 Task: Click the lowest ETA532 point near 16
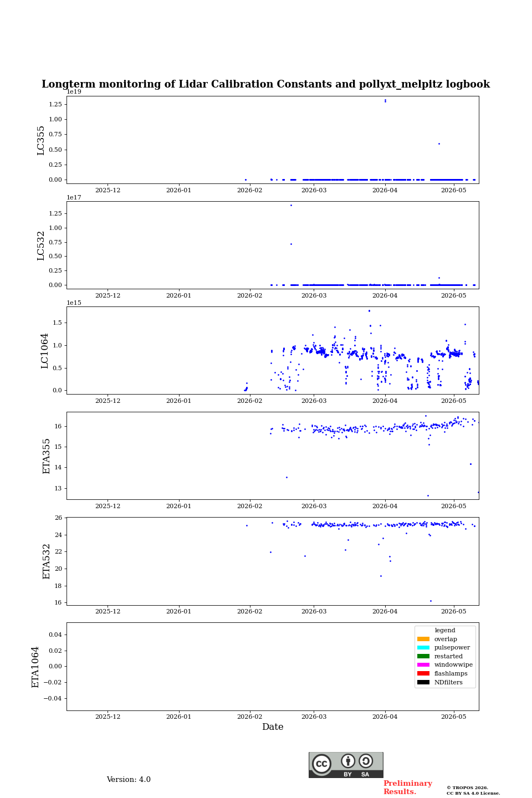431,601
